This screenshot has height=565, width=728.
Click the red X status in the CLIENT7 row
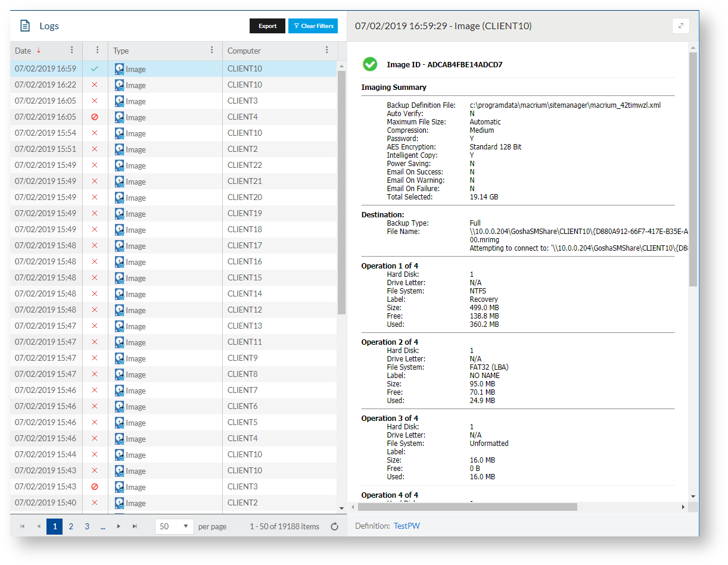(94, 390)
